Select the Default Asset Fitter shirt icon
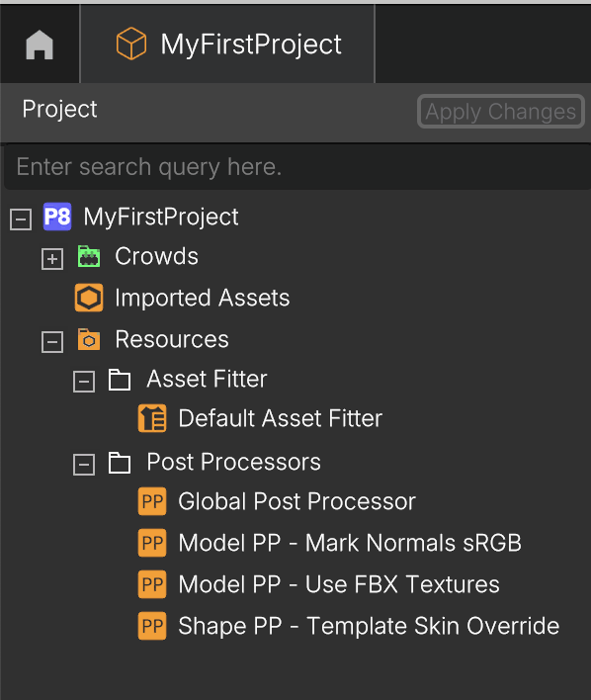The height and width of the screenshot is (700, 591). pos(152,418)
